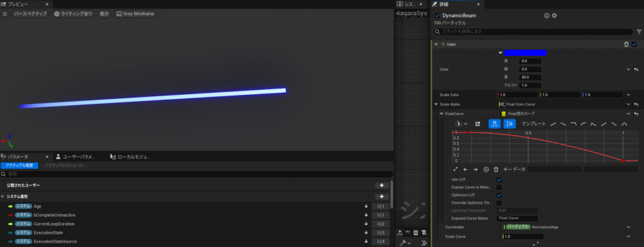Click the zoom-to-fit curve icon

pos(455,169)
